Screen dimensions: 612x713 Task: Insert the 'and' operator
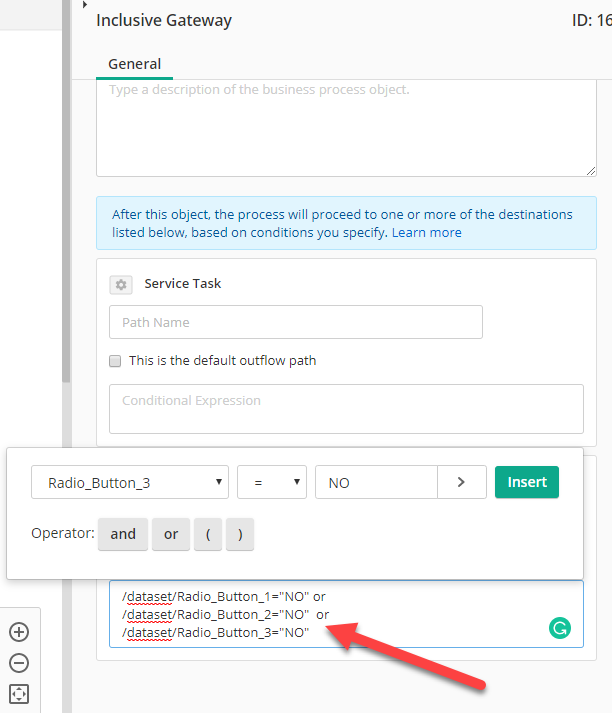(123, 534)
